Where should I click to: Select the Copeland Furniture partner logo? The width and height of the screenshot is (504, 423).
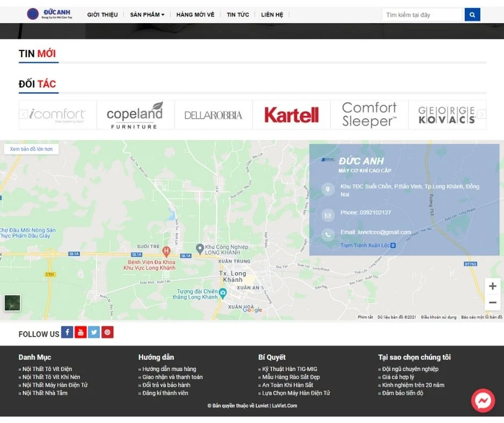click(135, 114)
